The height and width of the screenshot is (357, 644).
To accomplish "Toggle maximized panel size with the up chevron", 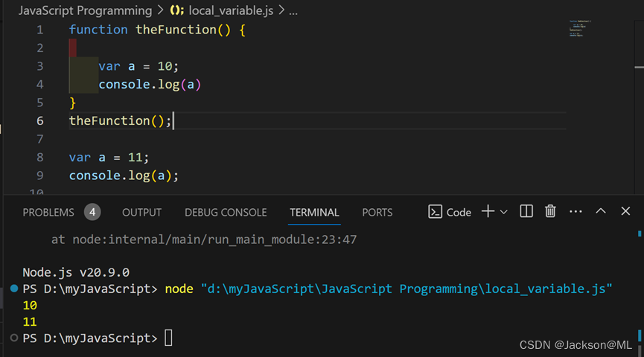I will tap(601, 212).
